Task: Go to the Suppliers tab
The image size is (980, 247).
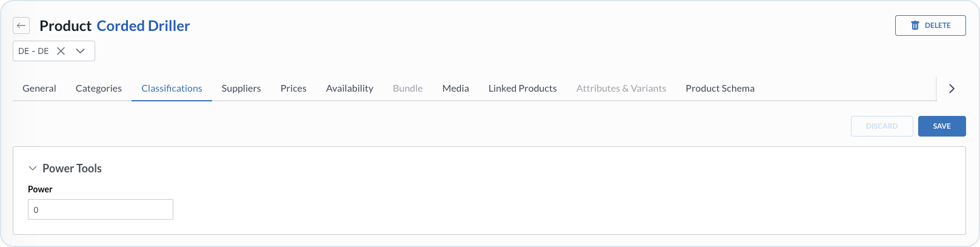Action: (241, 89)
